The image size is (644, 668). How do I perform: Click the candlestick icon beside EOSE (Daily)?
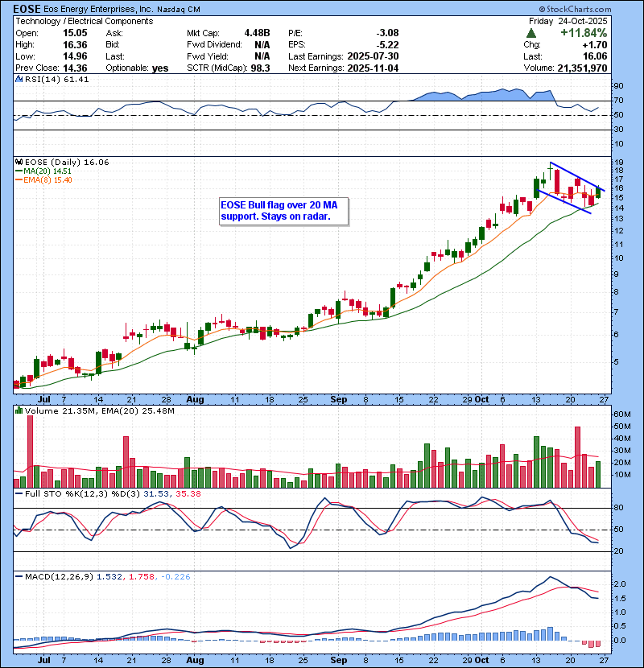pos(19,163)
